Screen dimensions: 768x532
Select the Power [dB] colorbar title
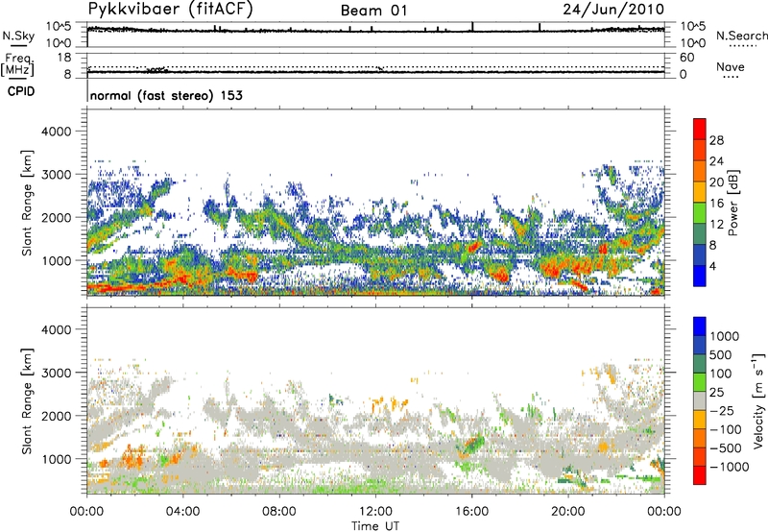click(x=732, y=203)
